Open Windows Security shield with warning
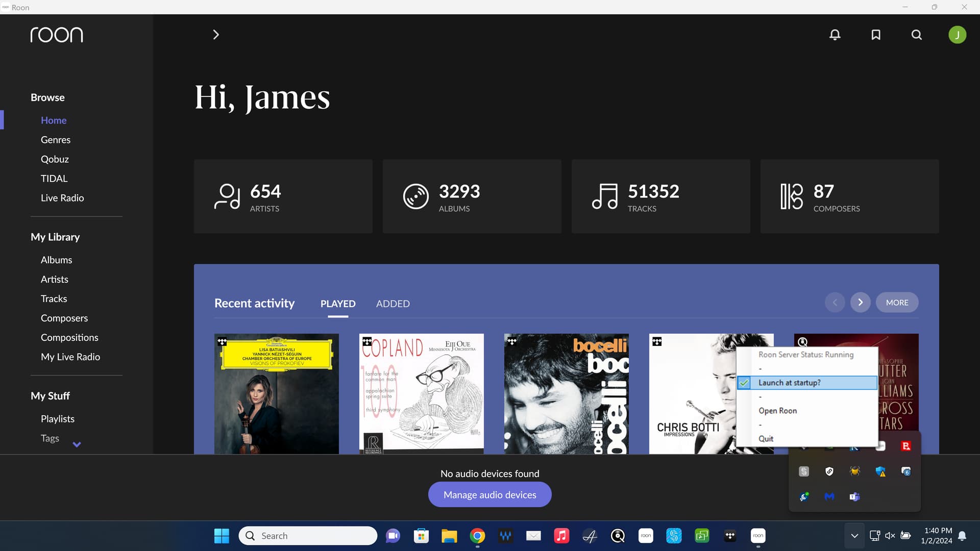 click(x=880, y=471)
